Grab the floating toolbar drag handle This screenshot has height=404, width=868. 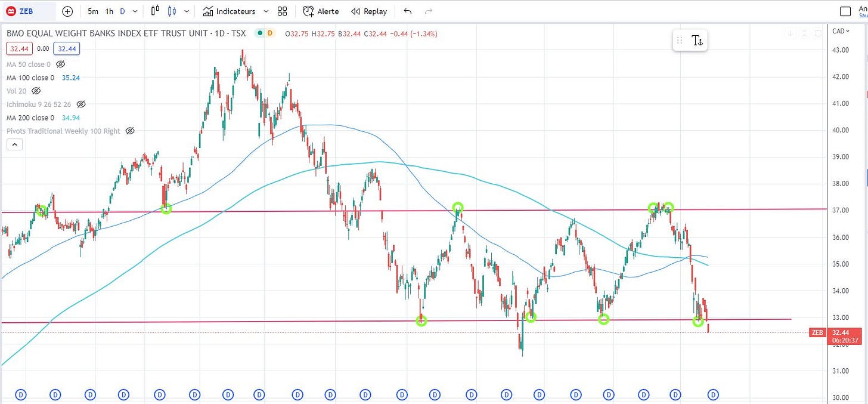point(679,40)
